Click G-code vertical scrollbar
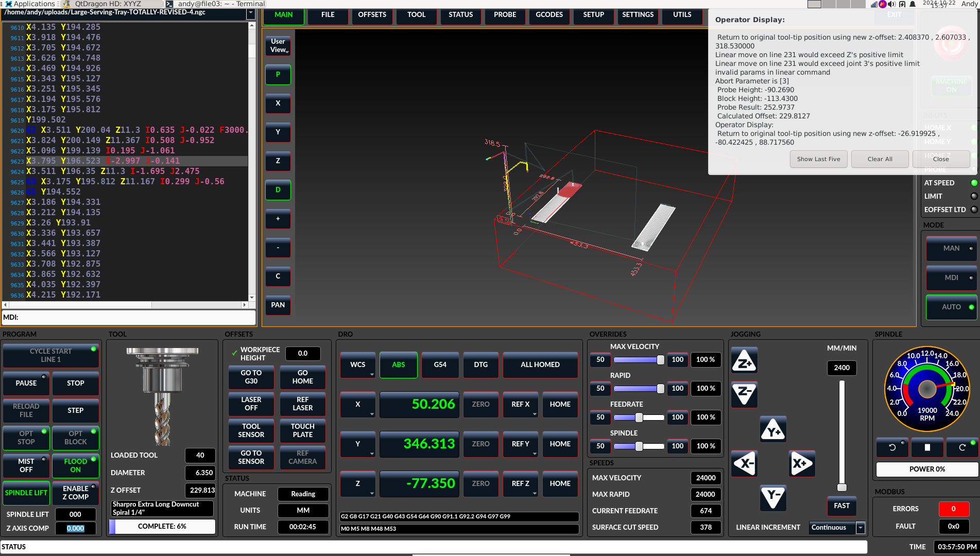 point(251,161)
